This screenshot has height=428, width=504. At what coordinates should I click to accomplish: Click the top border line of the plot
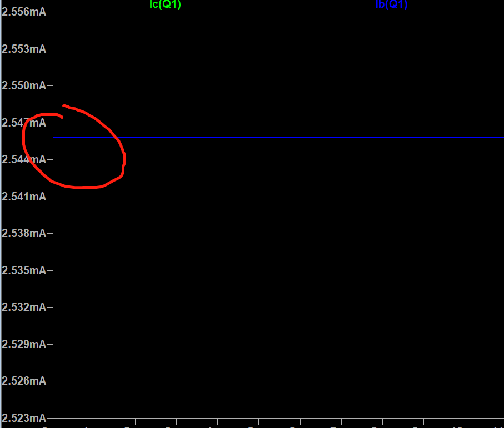pos(278,11)
